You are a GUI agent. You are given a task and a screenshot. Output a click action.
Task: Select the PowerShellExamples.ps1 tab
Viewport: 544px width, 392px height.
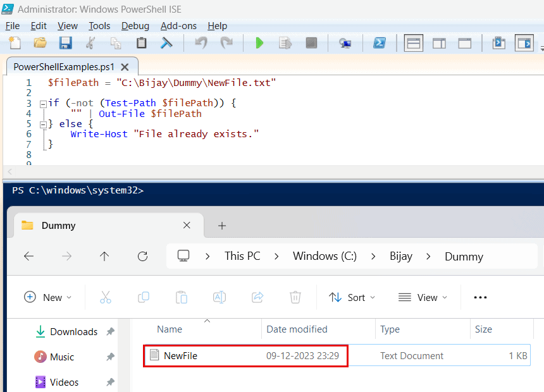(x=63, y=66)
